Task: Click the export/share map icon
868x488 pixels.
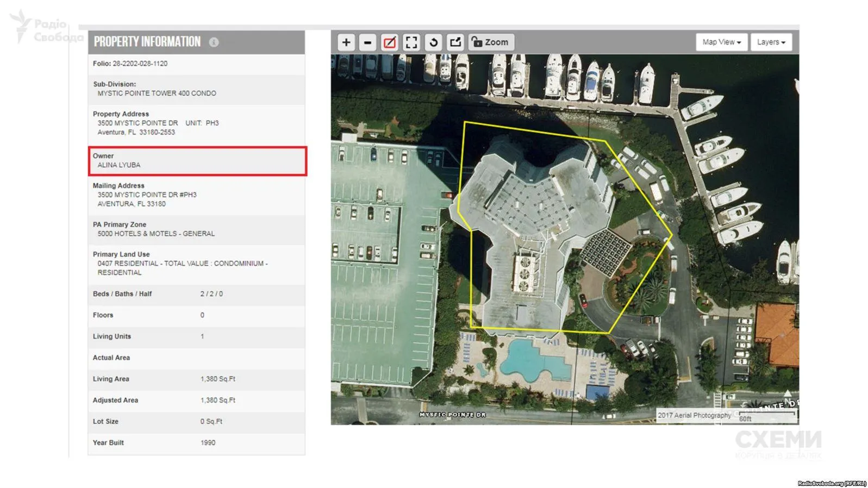Action: coord(455,42)
